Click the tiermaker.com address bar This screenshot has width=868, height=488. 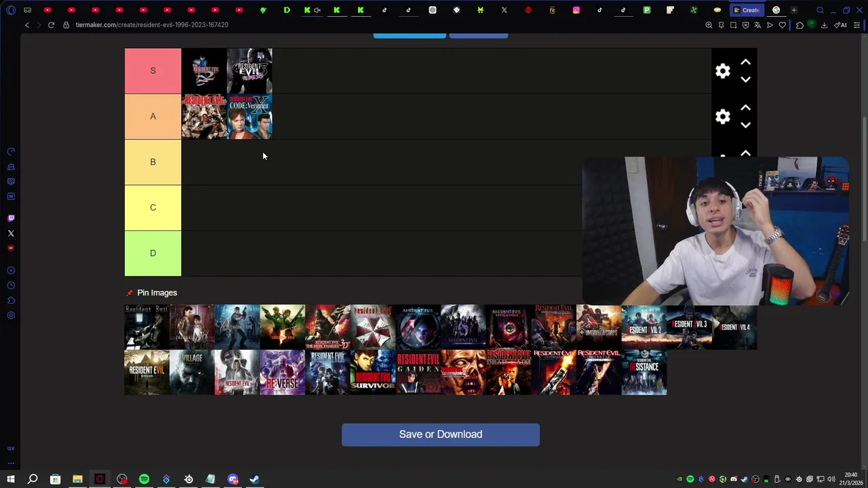pyautogui.click(x=152, y=25)
